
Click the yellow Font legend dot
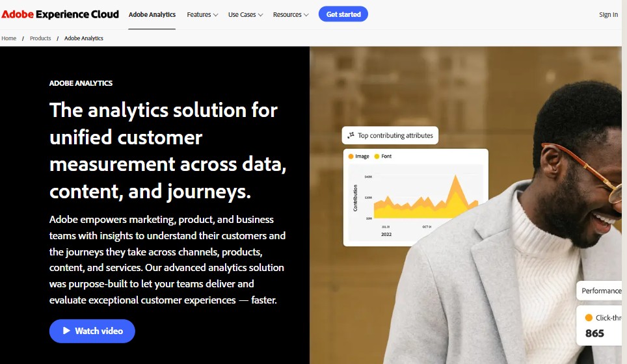[x=377, y=156]
